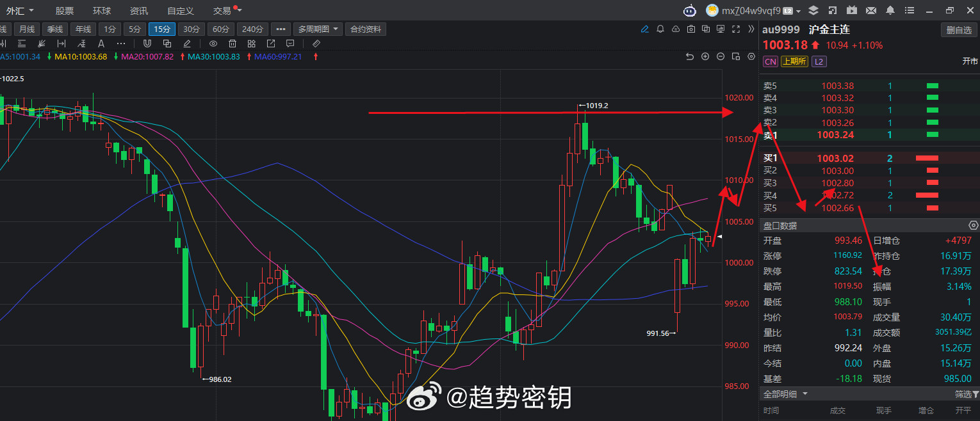The width and height of the screenshot is (980, 421).
Task: Switch to the 股票 menu item
Action: pos(64,10)
